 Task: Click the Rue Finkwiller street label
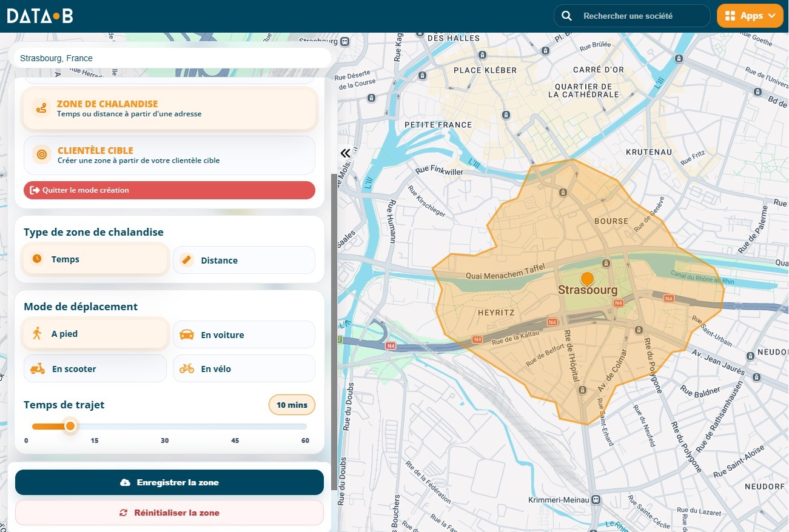(x=440, y=171)
